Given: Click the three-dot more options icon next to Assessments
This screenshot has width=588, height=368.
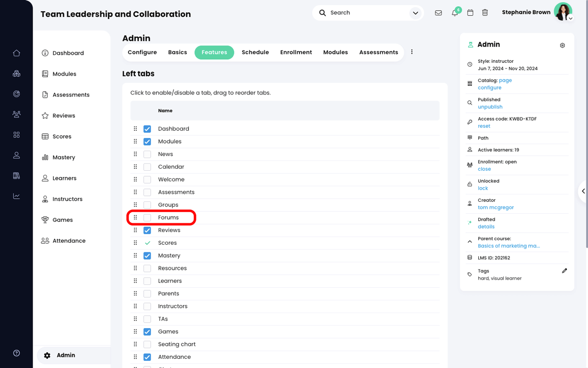Looking at the screenshot, I should tap(412, 52).
